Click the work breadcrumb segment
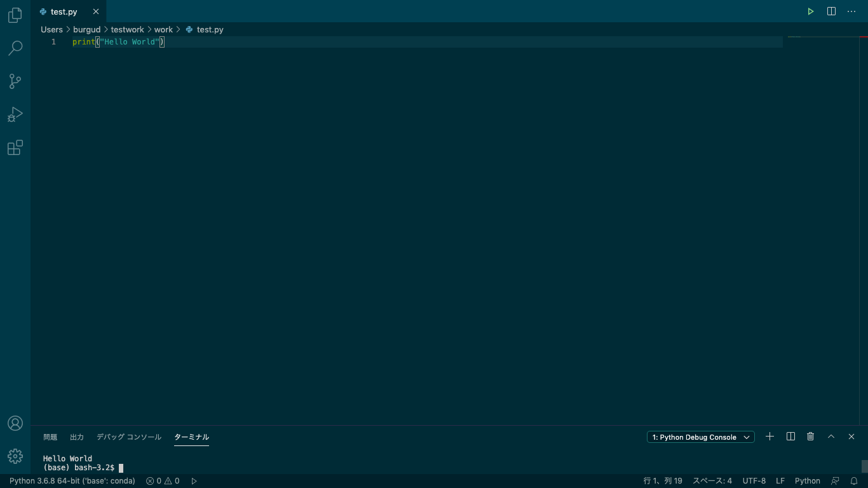Viewport: 868px width, 488px height. (163, 29)
